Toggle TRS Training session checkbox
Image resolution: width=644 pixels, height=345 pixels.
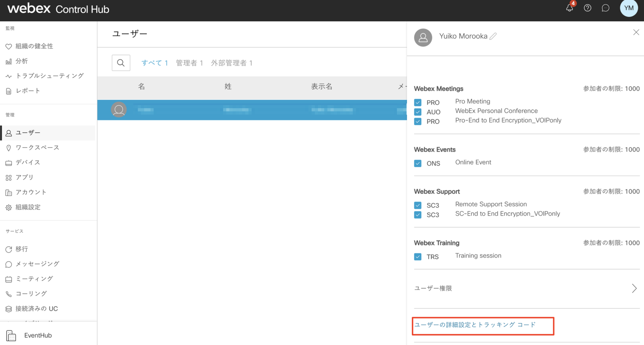[x=418, y=257]
